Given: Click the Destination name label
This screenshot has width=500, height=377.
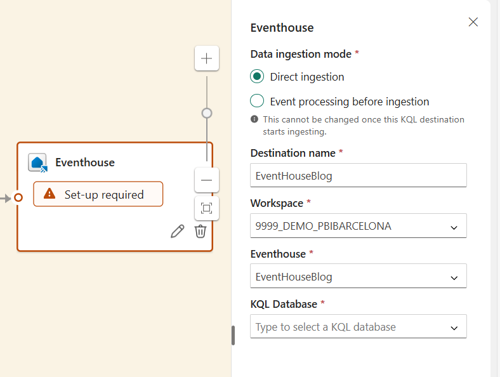Looking at the screenshot, I should click(293, 153).
